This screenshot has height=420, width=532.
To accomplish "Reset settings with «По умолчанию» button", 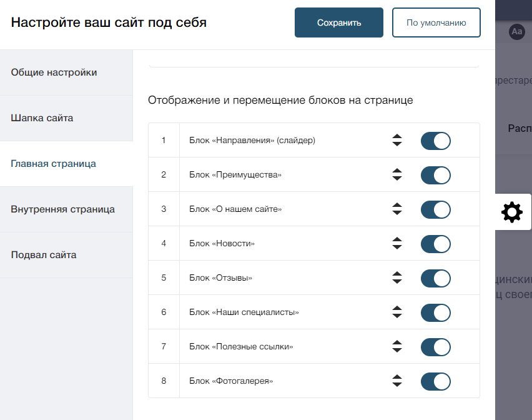I will click(x=436, y=22).
